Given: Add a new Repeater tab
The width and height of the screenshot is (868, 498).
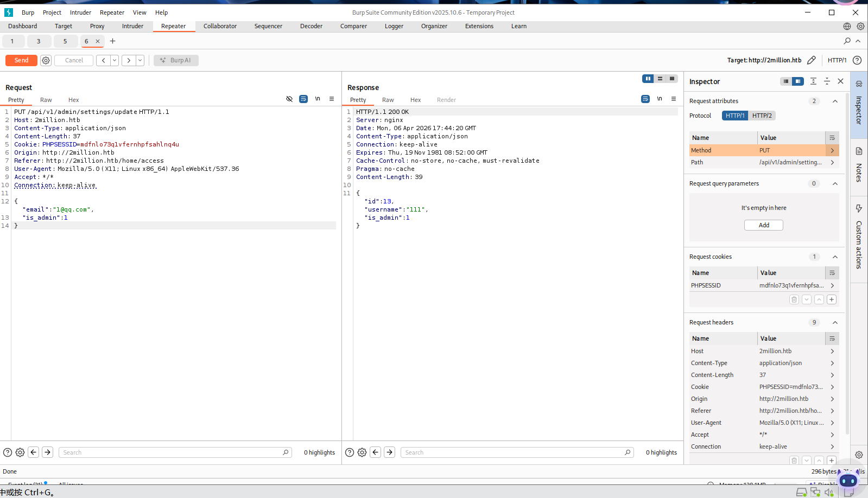Looking at the screenshot, I should tap(113, 41).
